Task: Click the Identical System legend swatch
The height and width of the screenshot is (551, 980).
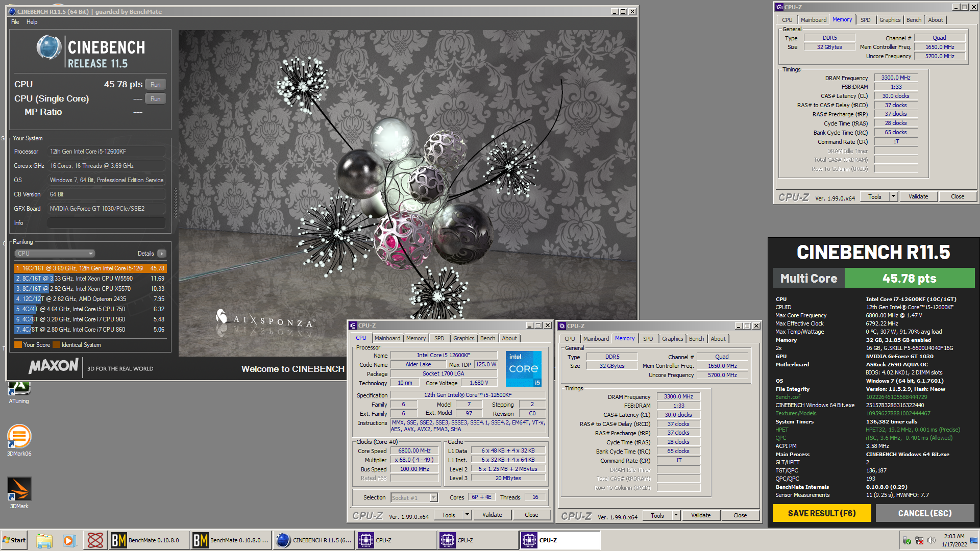Action: (x=56, y=345)
